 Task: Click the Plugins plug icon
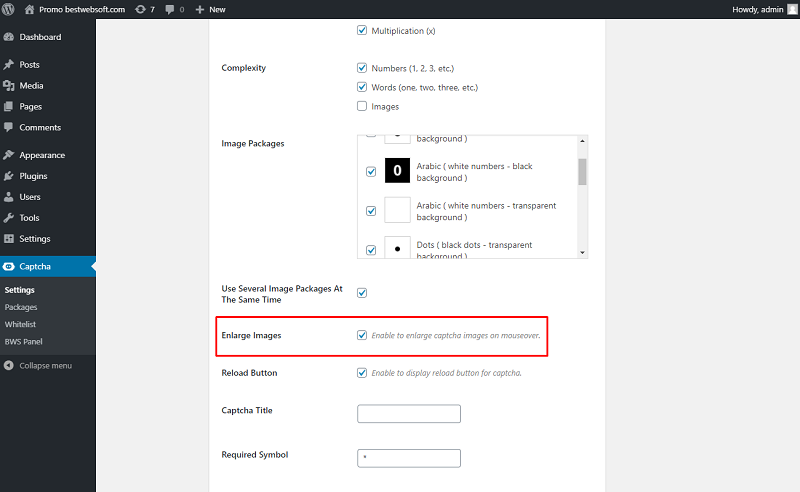(9, 176)
